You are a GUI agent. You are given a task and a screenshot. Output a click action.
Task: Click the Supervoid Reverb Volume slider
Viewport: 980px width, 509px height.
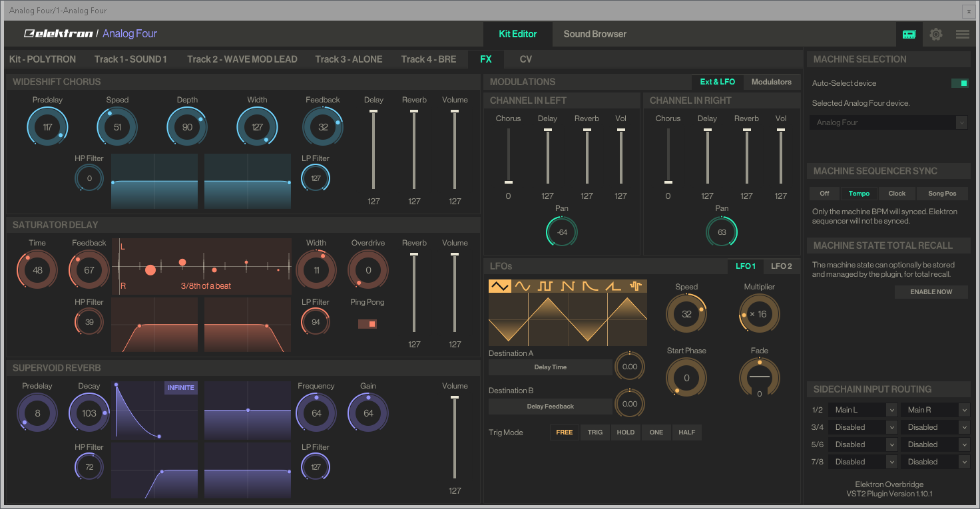(455, 437)
